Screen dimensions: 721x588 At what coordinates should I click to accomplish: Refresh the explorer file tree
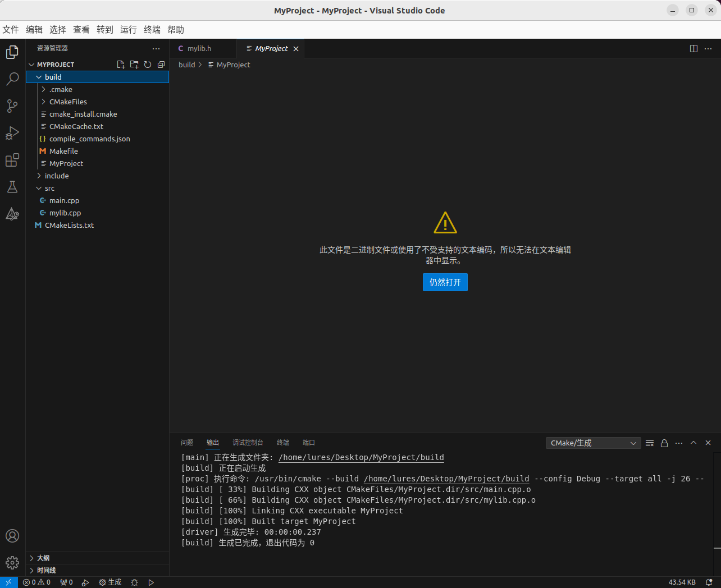click(x=148, y=65)
